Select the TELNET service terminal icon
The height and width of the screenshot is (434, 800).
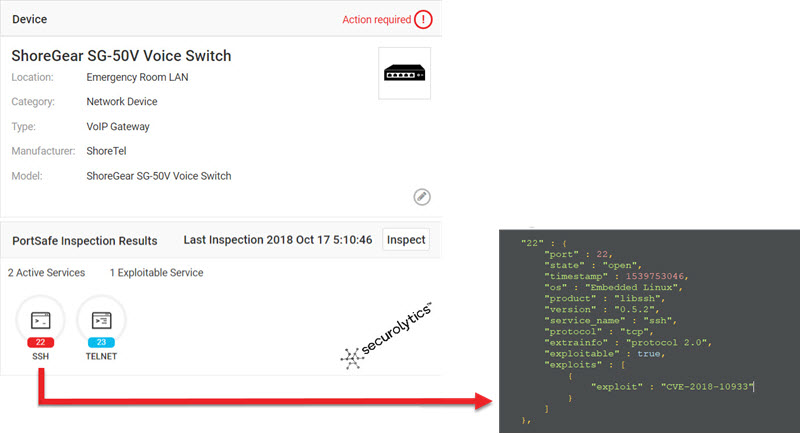pos(101,320)
